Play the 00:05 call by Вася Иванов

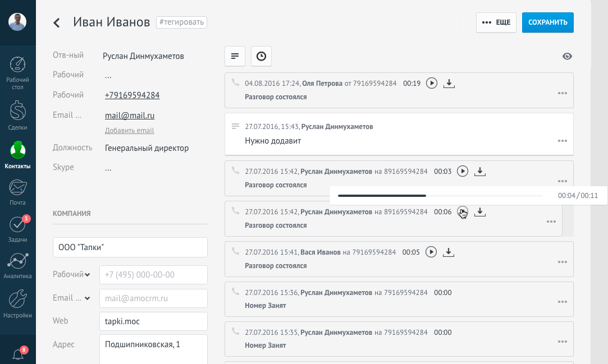click(x=431, y=252)
